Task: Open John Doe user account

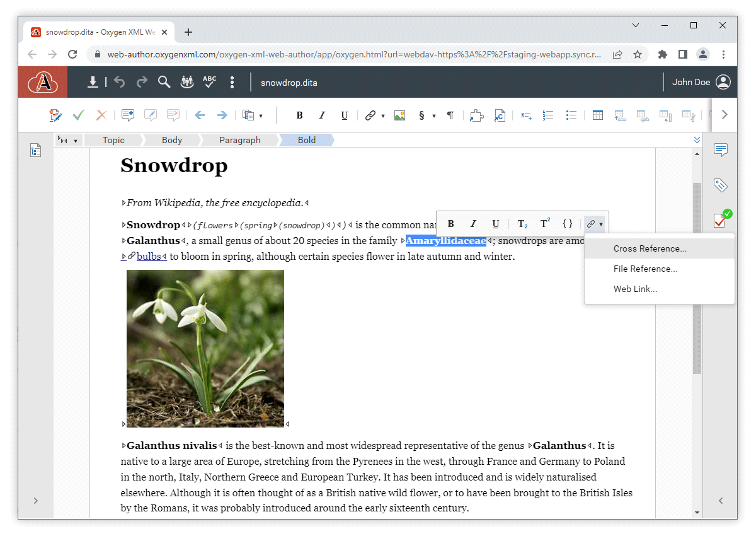Action: pos(701,82)
